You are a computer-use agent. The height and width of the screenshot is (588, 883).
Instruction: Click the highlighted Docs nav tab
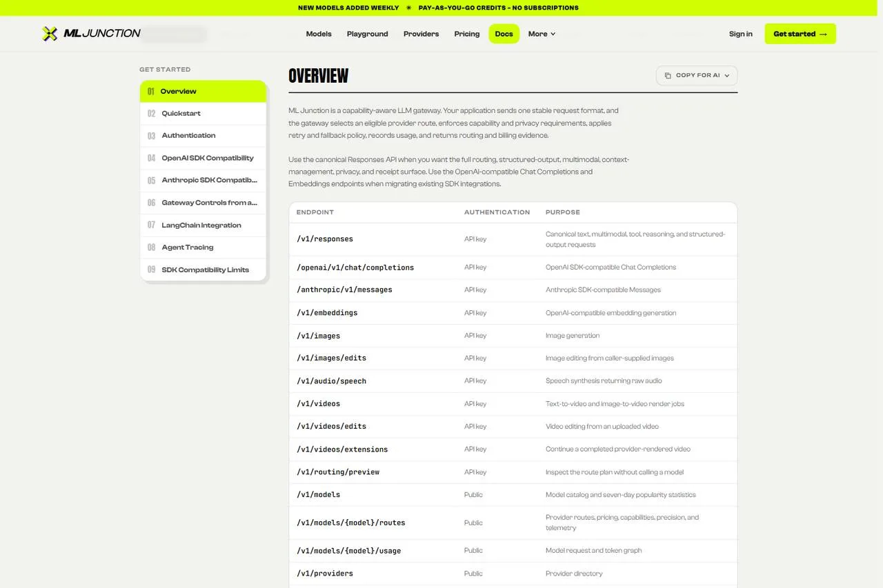(504, 34)
